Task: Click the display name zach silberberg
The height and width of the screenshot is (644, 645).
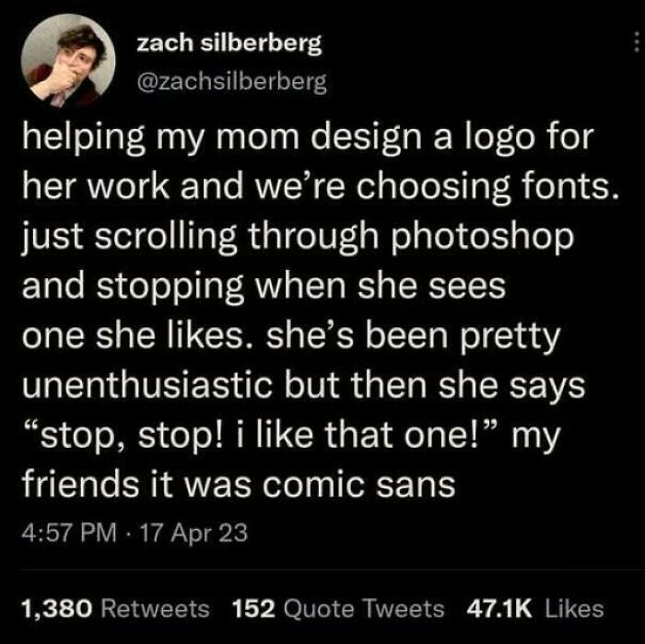Action: tap(229, 44)
